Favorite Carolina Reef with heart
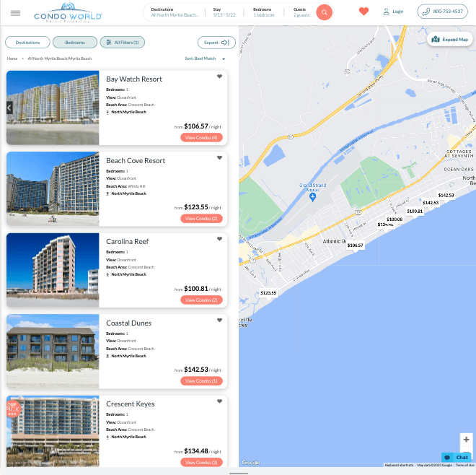 tap(219, 239)
